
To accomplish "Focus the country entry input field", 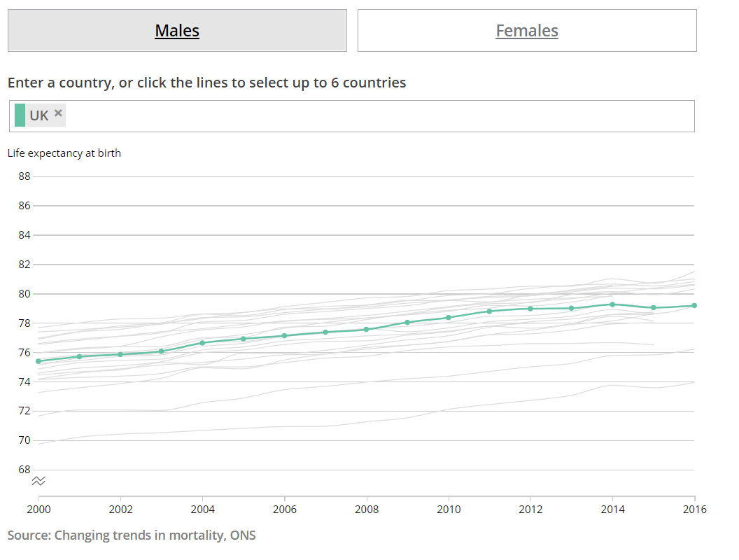I will (378, 116).
